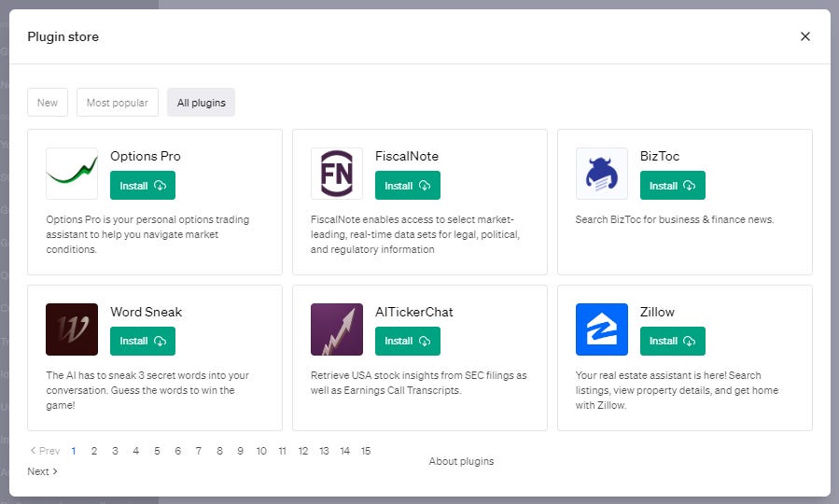Install the BizToc plugin
839x504 pixels.
click(673, 185)
